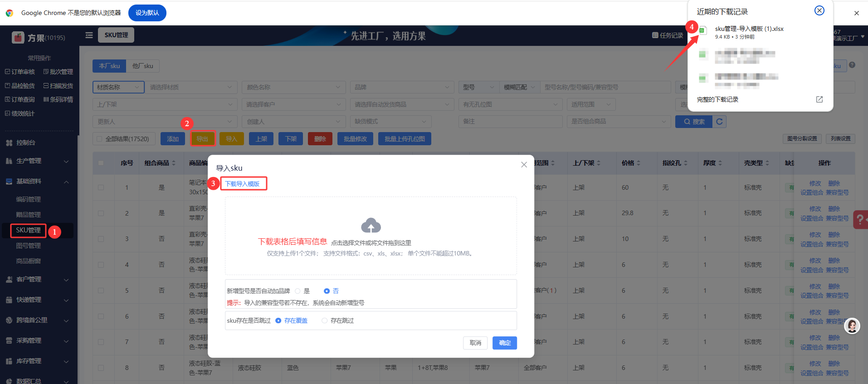Switch to the 本厂sku tab

pyautogui.click(x=109, y=66)
